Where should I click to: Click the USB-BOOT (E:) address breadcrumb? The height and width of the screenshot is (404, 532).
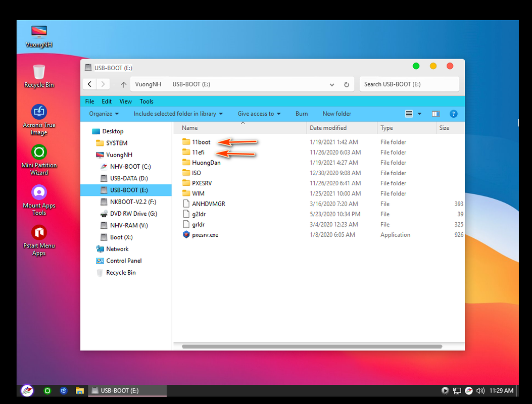tap(191, 84)
